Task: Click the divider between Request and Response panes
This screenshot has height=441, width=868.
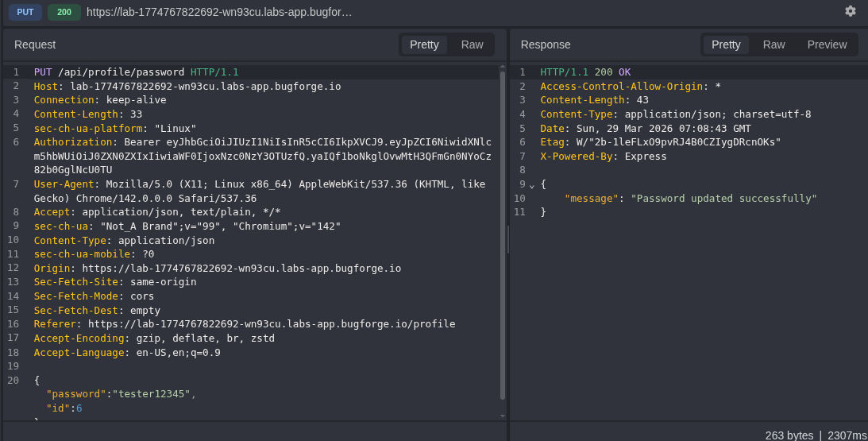Action: pos(508,238)
